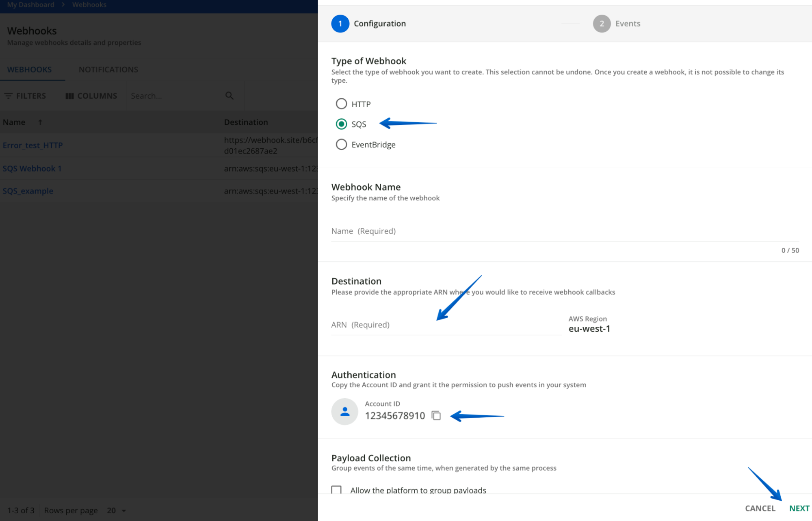Click the Configuration step indicator

click(340, 24)
